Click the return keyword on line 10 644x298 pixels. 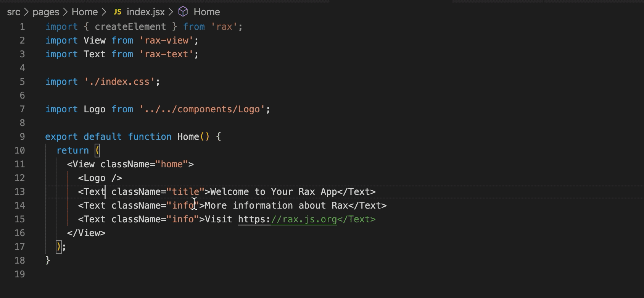pos(72,151)
